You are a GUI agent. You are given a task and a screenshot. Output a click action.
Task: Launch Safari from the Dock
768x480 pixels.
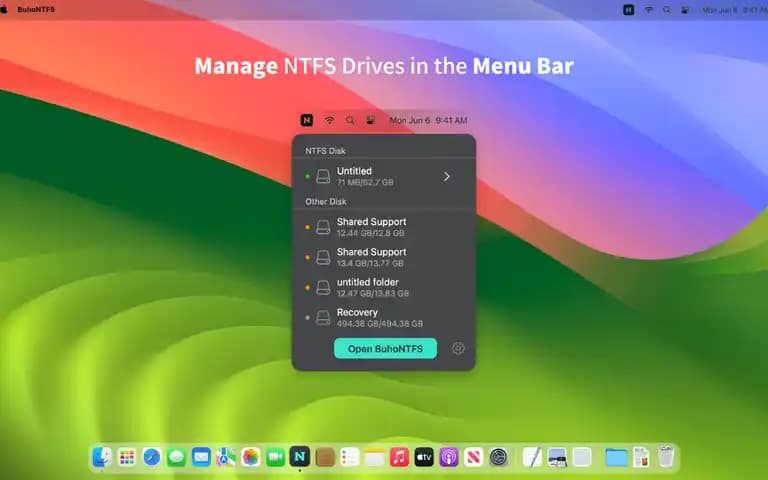point(151,457)
